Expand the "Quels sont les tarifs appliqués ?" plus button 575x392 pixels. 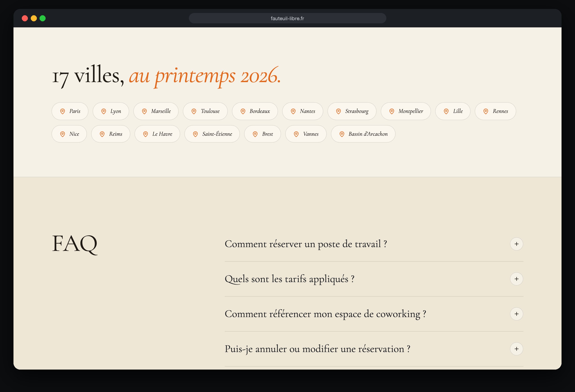tap(517, 279)
